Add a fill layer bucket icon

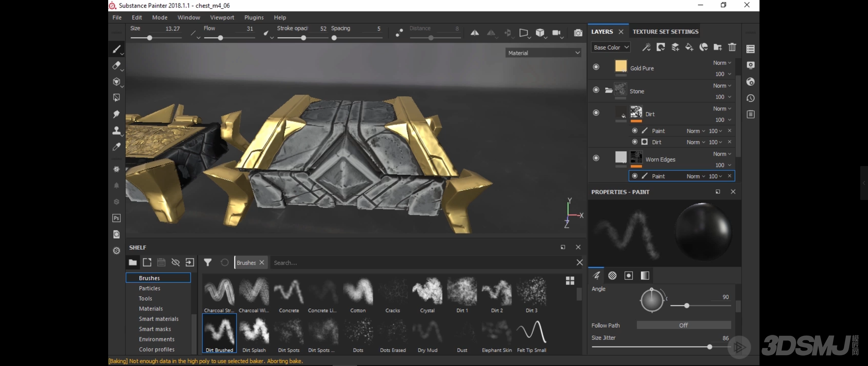(x=689, y=47)
